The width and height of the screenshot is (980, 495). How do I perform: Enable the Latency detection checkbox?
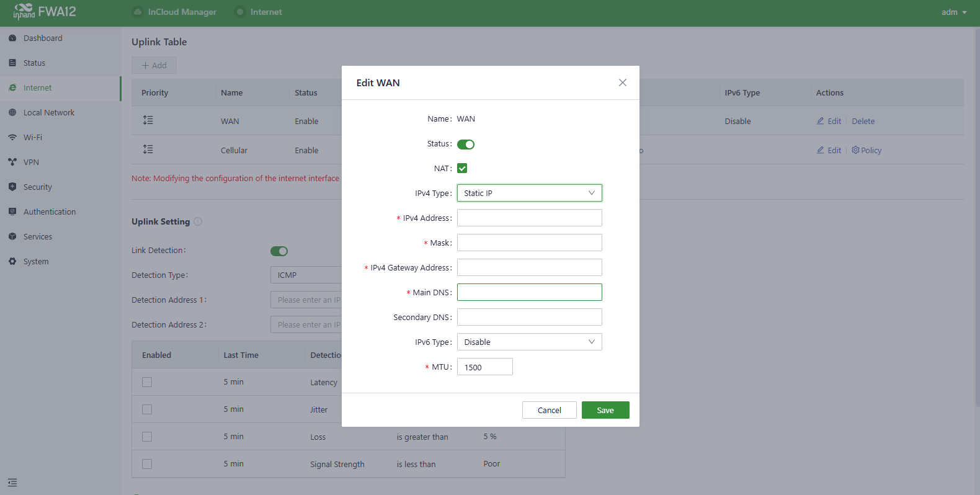point(147,382)
